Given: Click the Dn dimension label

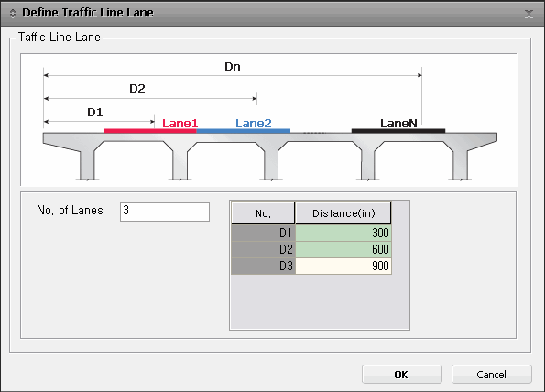Looking at the screenshot, I should tap(233, 66).
